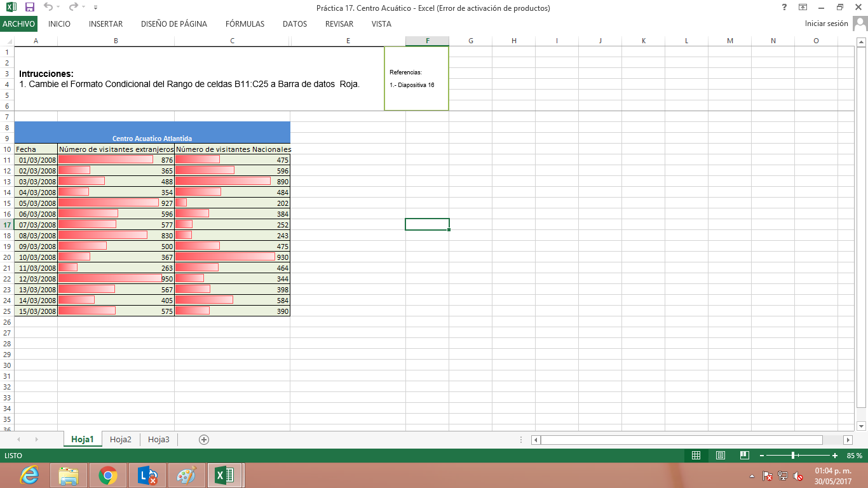Switch to the Hoja2 sheet tab
The height and width of the screenshot is (488, 868).
[121, 439]
